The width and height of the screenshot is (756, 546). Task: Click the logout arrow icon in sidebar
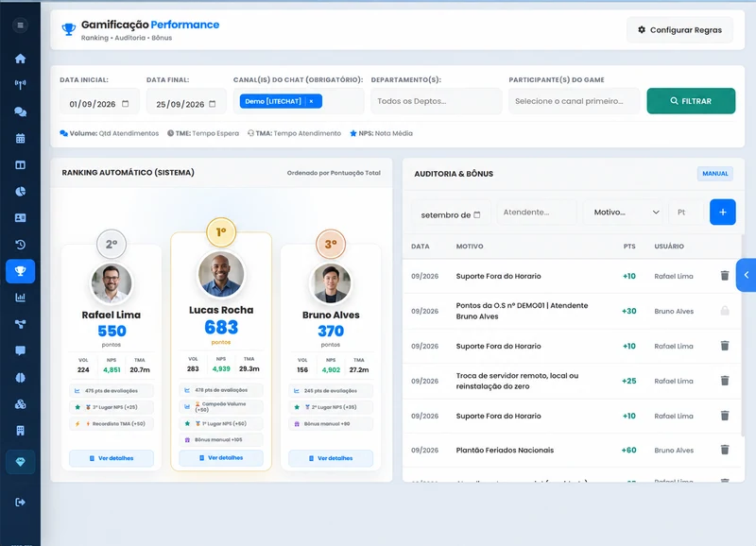pyautogui.click(x=20, y=503)
